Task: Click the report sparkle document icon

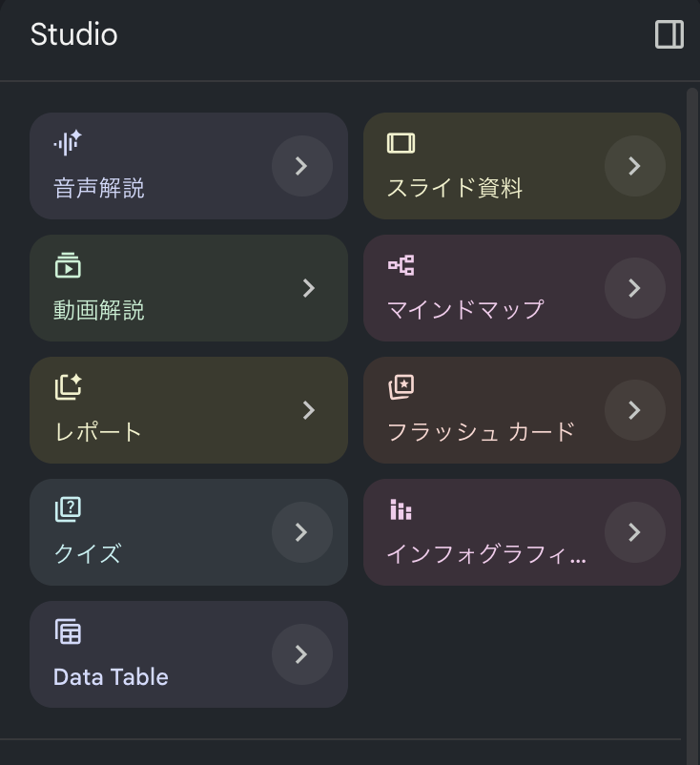Action: tap(68, 387)
